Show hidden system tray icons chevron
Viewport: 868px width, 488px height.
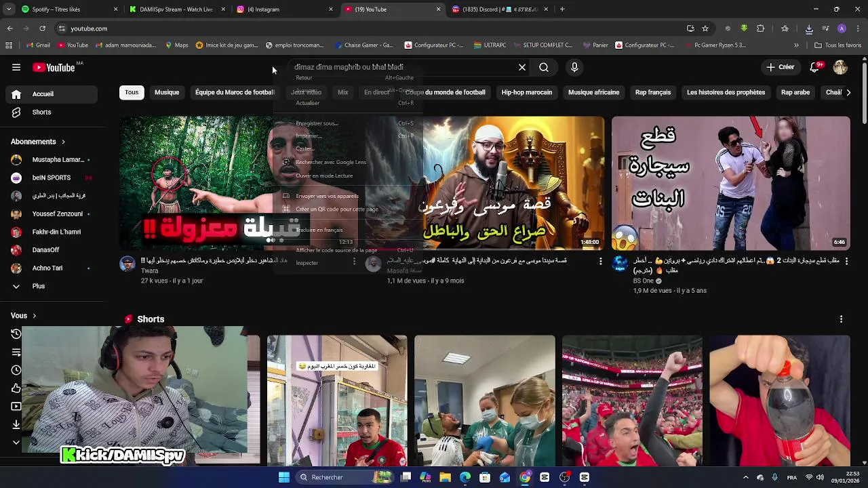pyautogui.click(x=745, y=477)
